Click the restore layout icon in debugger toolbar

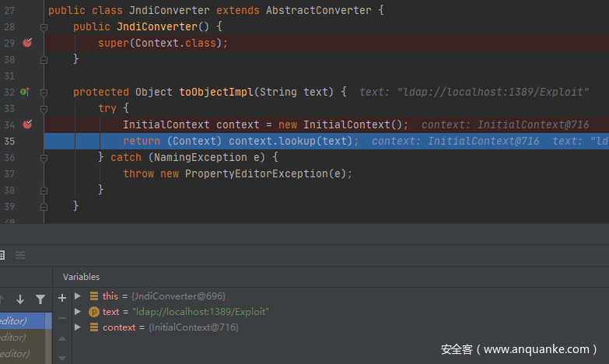[20, 255]
